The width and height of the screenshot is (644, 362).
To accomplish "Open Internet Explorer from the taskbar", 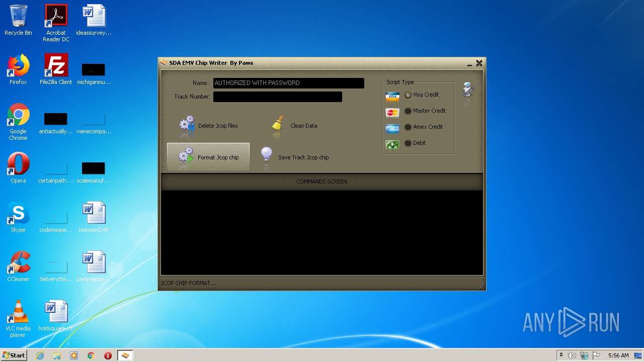I will (40, 355).
